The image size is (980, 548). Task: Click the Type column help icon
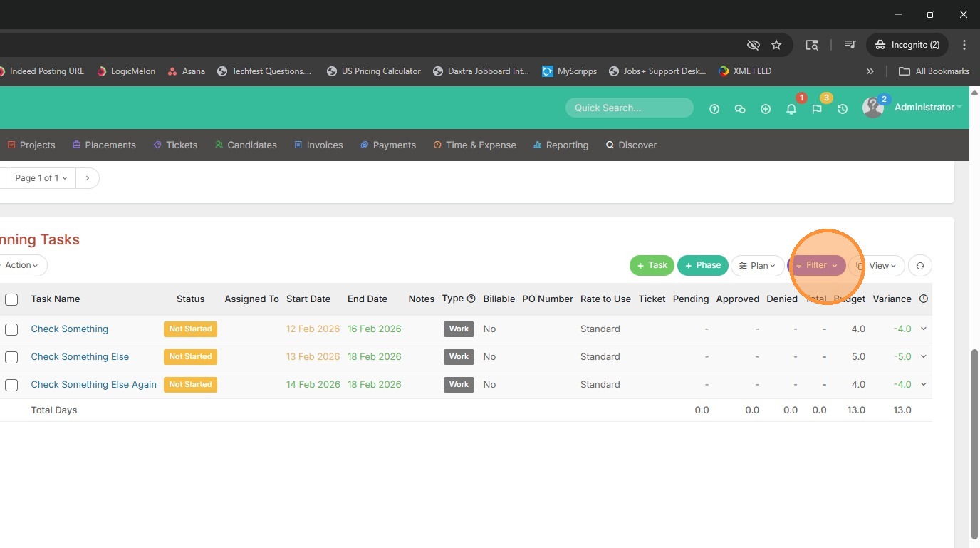pos(471,299)
